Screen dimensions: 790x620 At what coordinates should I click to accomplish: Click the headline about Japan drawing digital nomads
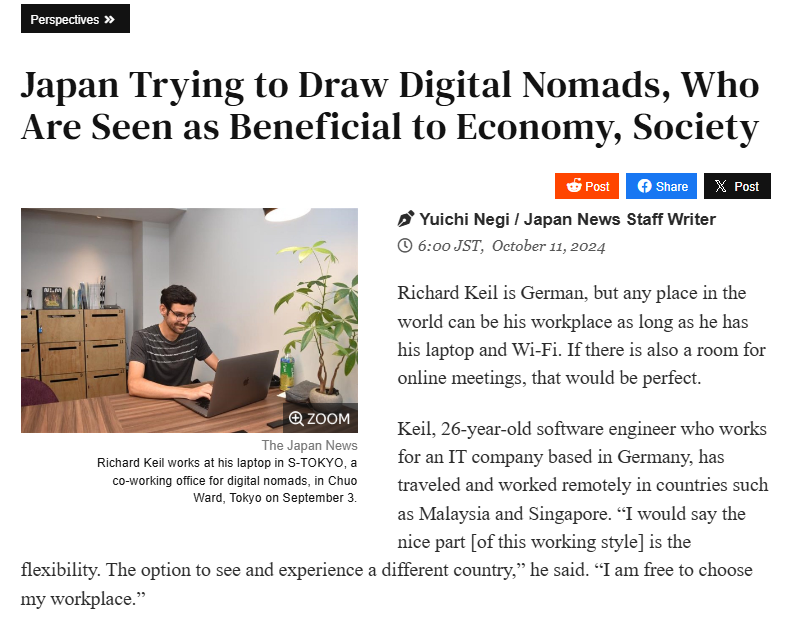click(390, 106)
